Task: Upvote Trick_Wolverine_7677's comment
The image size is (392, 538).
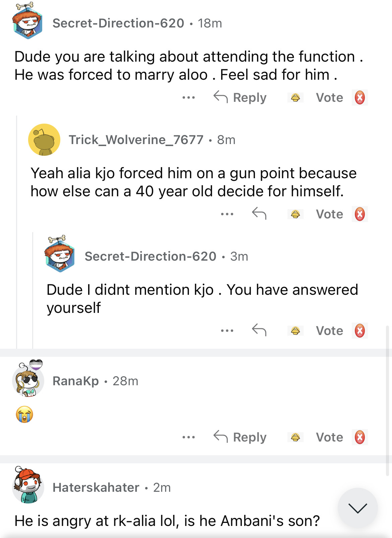Action: pos(295,214)
